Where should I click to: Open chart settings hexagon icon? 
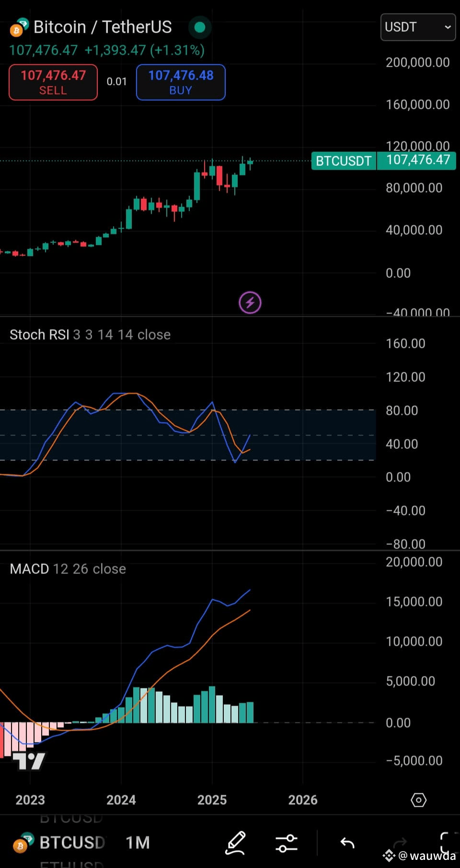(418, 800)
